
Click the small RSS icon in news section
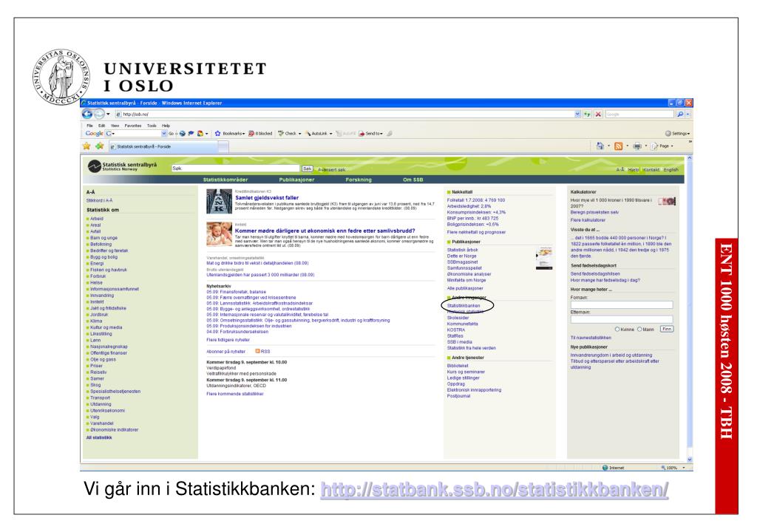[257, 351]
